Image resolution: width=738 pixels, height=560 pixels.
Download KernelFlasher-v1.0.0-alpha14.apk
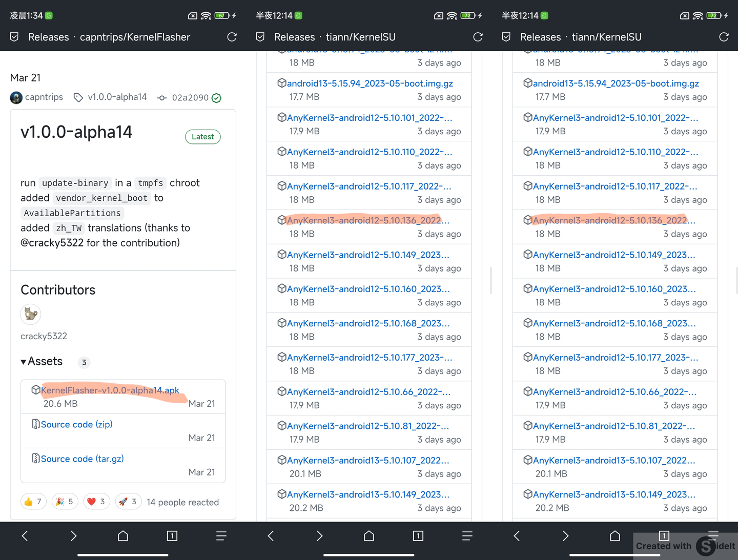[110, 390]
